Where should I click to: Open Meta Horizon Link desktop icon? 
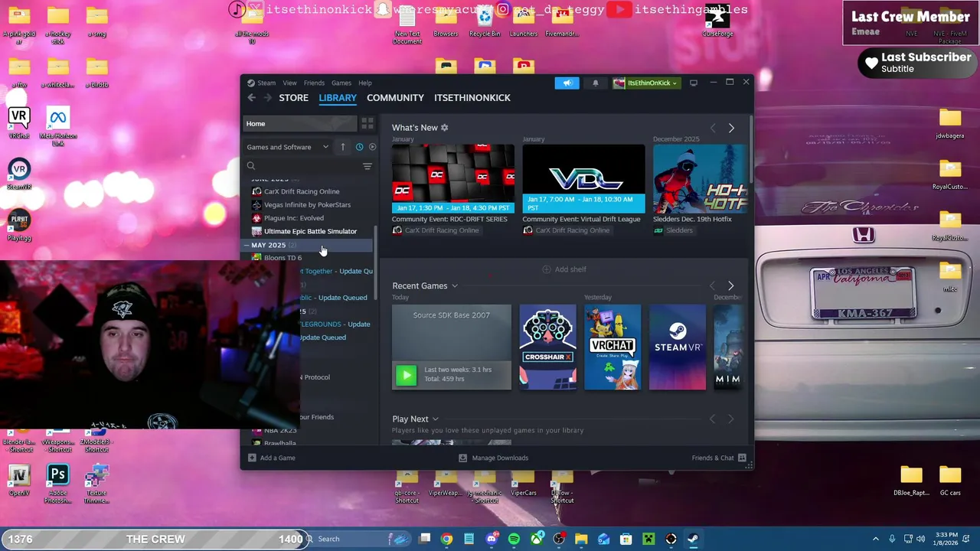pos(58,126)
